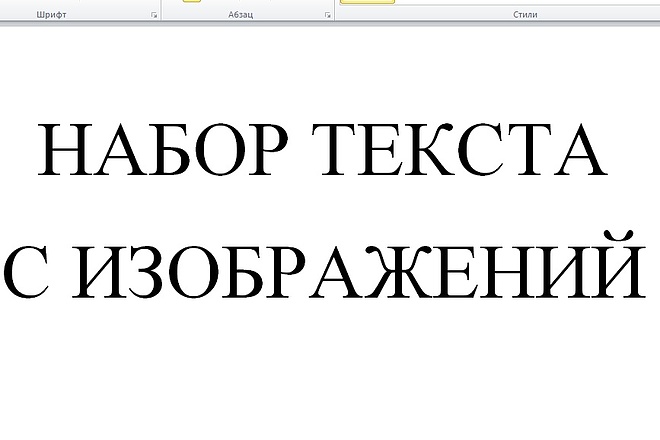Click the single letter С in the document
Image resolution: width=660 pixels, height=440 pixels.
point(28,272)
